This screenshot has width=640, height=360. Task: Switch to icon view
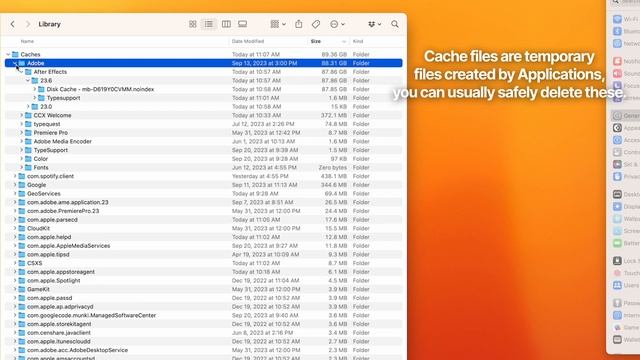click(x=193, y=24)
